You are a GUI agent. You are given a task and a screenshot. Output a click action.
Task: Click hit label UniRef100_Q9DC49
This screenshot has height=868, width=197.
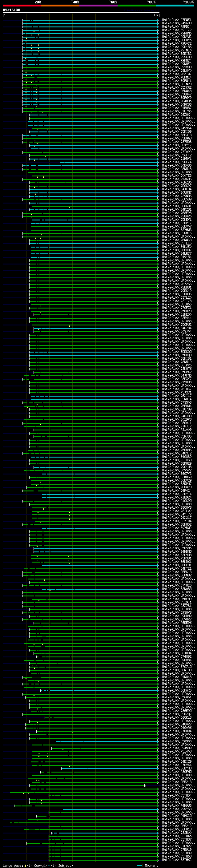coord(176,291)
